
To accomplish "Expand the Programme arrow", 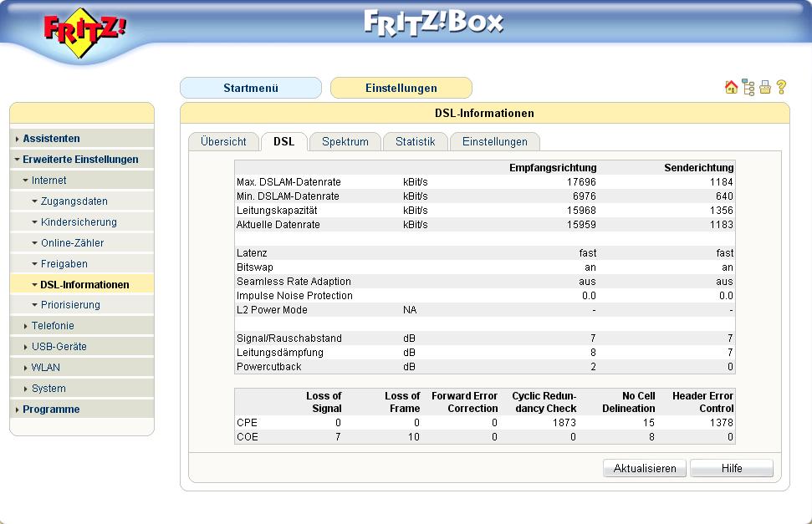I will [17, 410].
